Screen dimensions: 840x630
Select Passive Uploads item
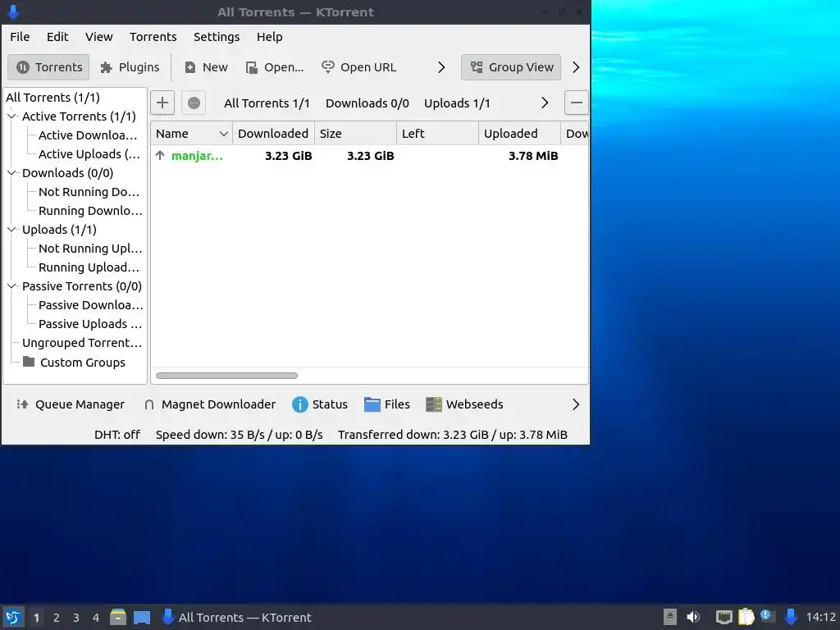coord(90,324)
